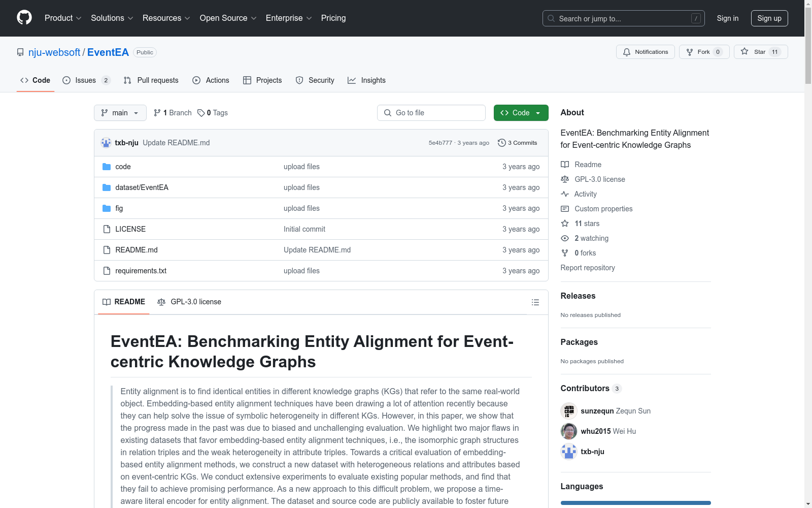Click the Languages color bar
This screenshot has height=508, width=812.
(636, 503)
